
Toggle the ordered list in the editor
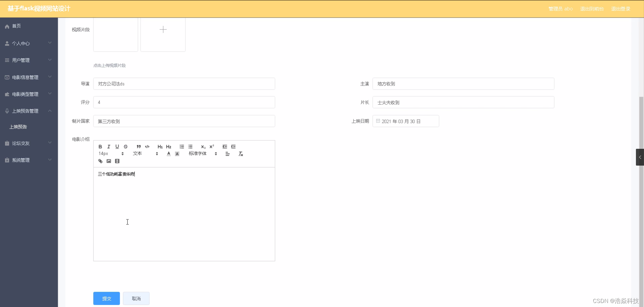(x=182, y=146)
